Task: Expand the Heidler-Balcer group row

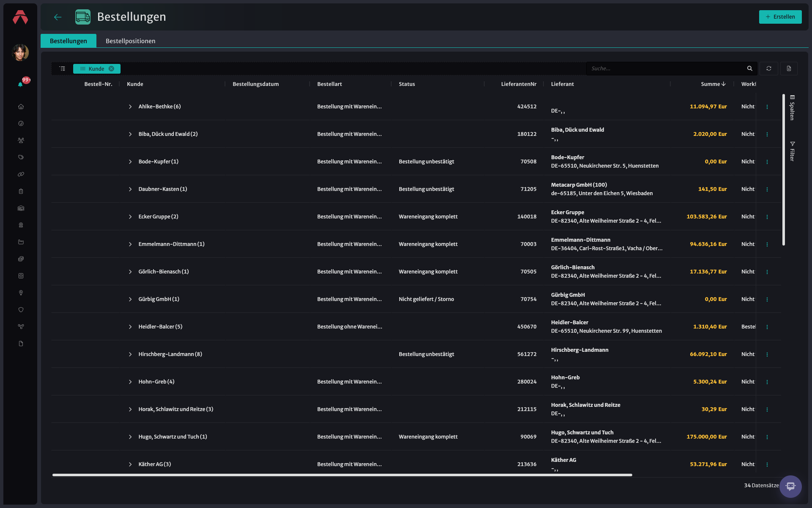Action: tap(130, 327)
